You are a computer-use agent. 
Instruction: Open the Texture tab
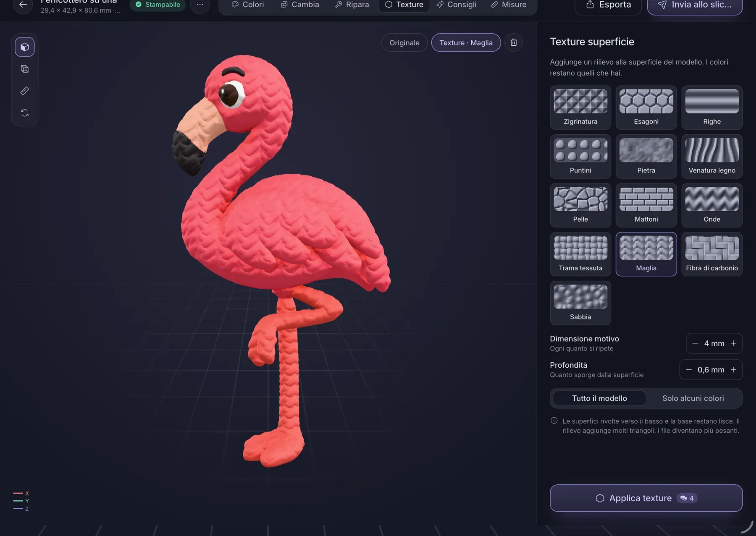[x=404, y=5]
